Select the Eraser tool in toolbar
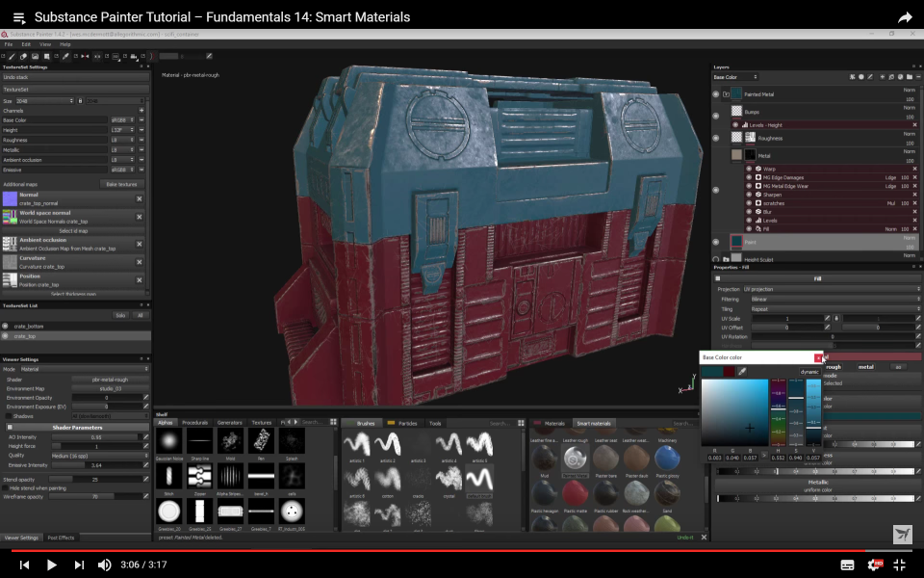Screen dimensions: 924x578 pos(23,56)
